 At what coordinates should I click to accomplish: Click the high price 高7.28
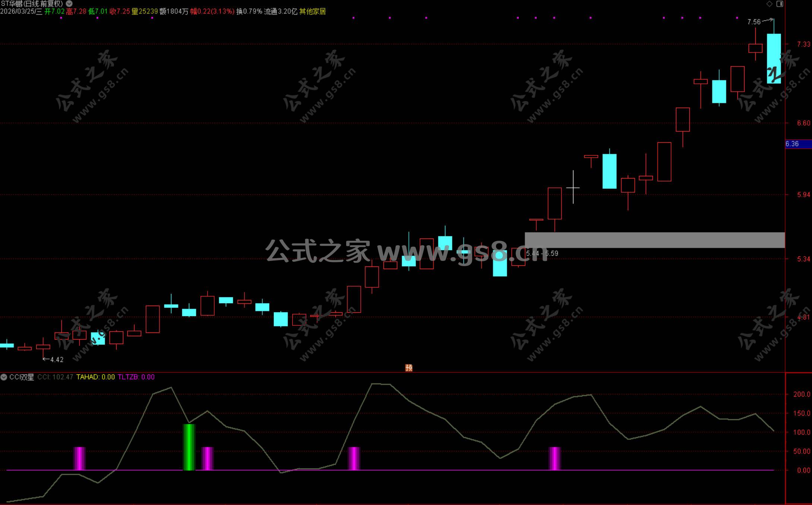tap(76, 12)
